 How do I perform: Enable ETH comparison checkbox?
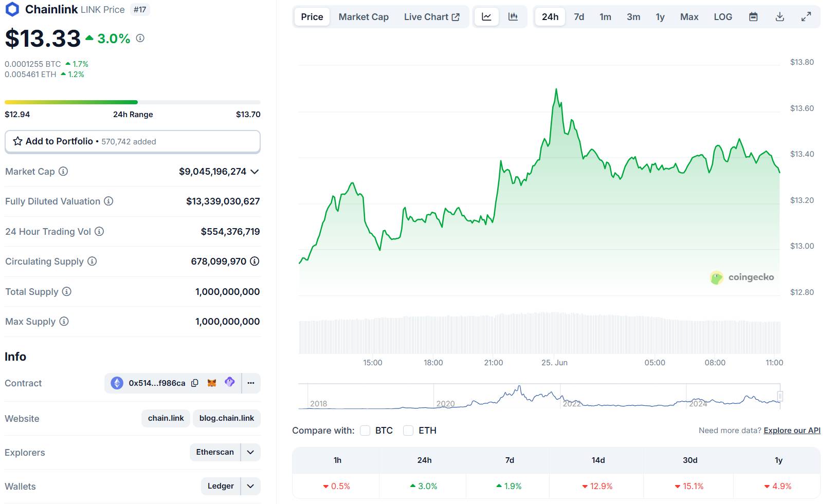click(408, 431)
